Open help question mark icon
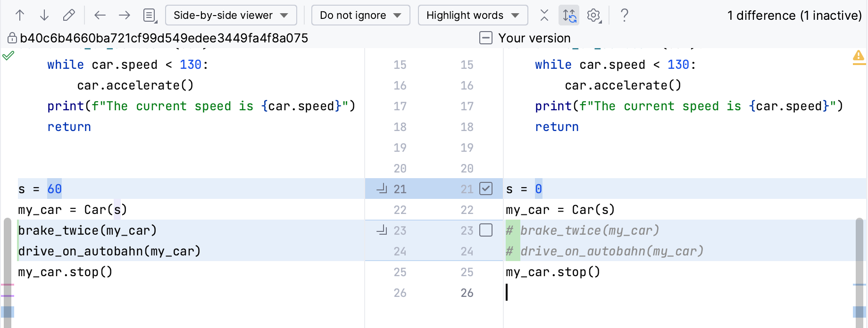The height and width of the screenshot is (328, 868). click(624, 16)
